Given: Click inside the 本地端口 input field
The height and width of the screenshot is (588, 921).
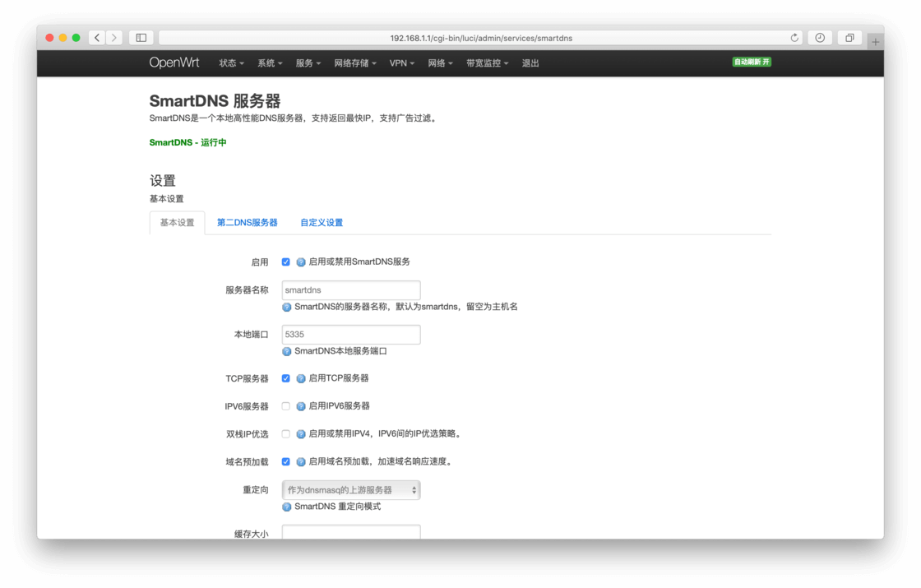Looking at the screenshot, I should click(351, 334).
